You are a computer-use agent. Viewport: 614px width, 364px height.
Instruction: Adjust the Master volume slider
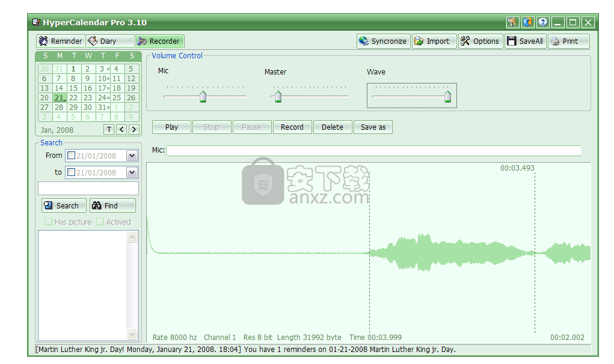278,96
